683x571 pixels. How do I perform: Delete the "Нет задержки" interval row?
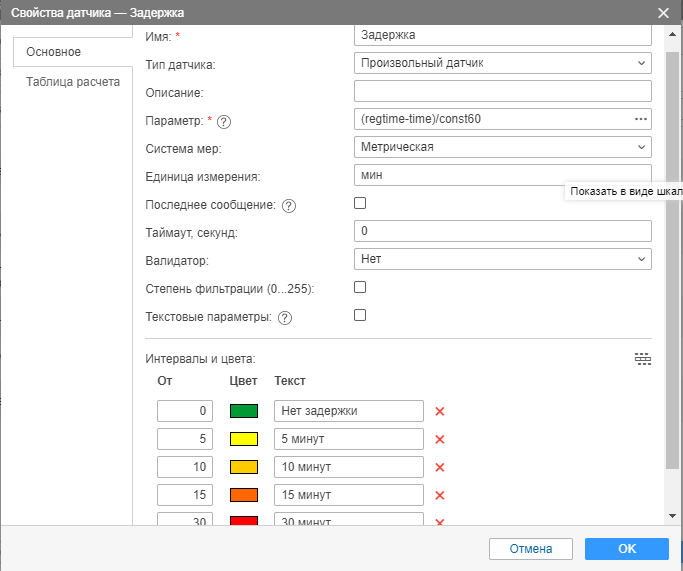(x=439, y=411)
